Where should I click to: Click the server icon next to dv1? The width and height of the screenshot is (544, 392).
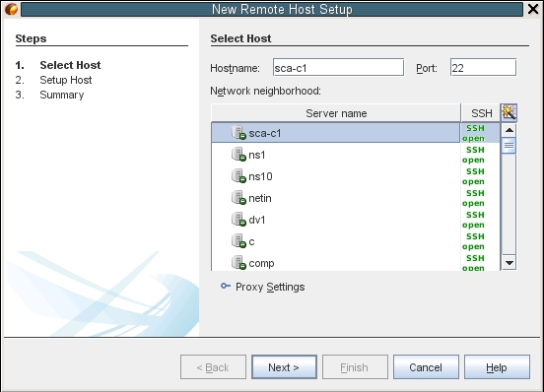238,220
